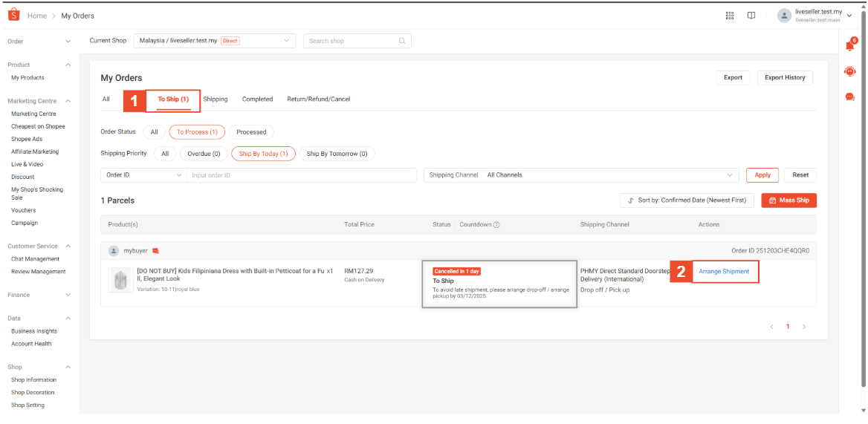The height and width of the screenshot is (424, 868).
Task: Go to previous page arrow
Action: tap(771, 327)
